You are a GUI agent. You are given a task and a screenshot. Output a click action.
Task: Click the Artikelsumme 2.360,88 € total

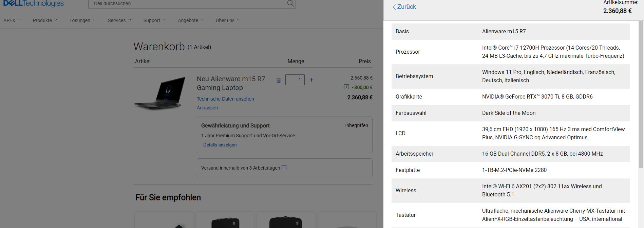(617, 11)
